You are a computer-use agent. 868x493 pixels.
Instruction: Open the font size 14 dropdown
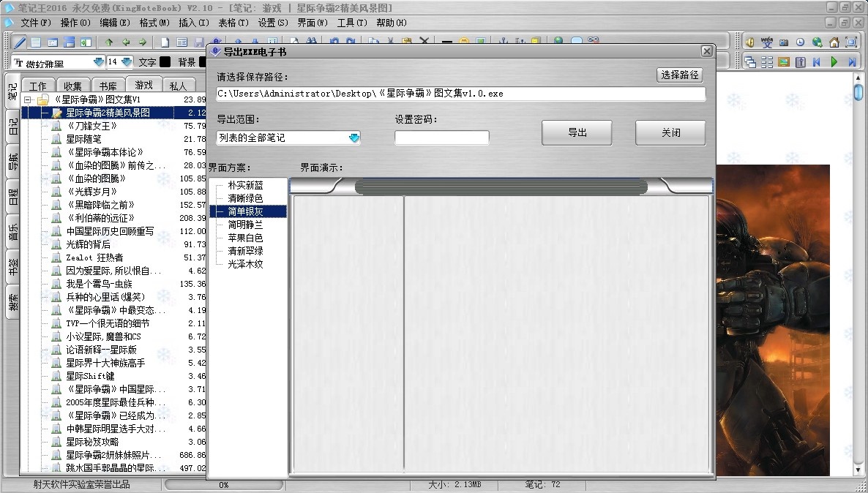(x=126, y=62)
